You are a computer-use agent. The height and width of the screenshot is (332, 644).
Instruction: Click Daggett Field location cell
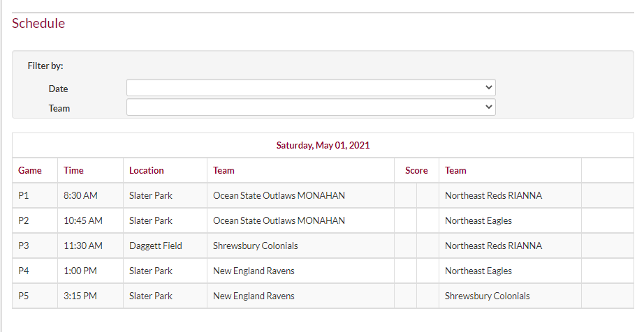pyautogui.click(x=156, y=246)
